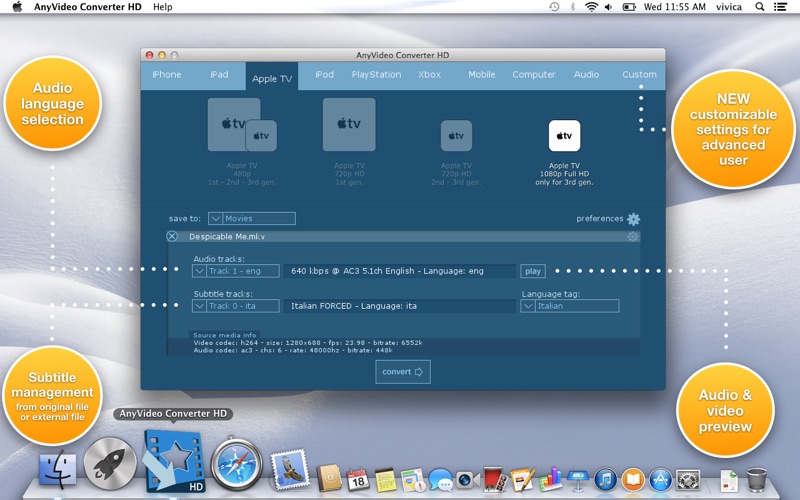Viewport: 800px width, 500px height.
Task: Open the AnyVideo Converter HD menu
Action: (x=88, y=7)
